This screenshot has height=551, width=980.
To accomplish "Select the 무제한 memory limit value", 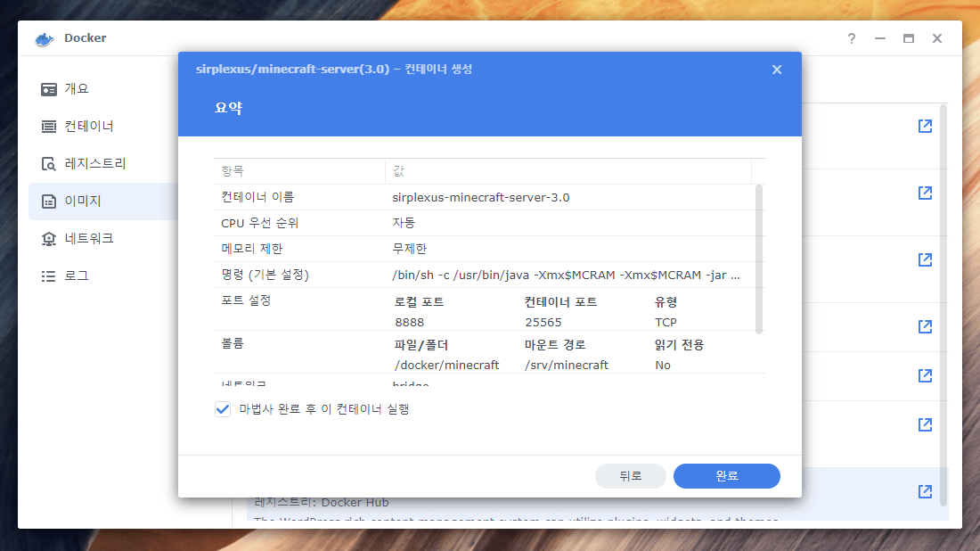I will [x=410, y=249].
